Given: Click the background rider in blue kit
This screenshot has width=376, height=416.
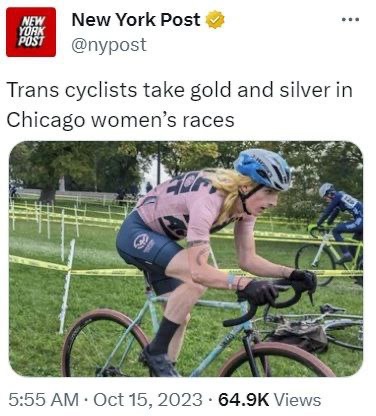Looking at the screenshot, I should [341, 218].
